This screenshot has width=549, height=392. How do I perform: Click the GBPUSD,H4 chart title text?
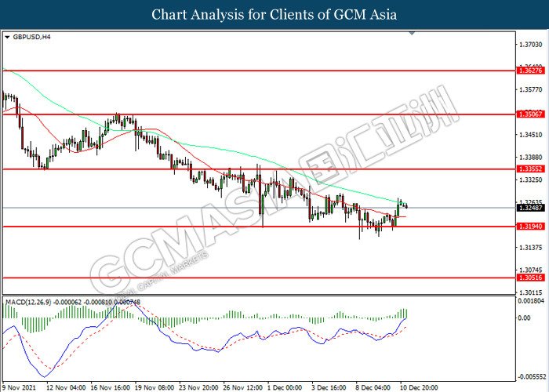tap(31, 37)
